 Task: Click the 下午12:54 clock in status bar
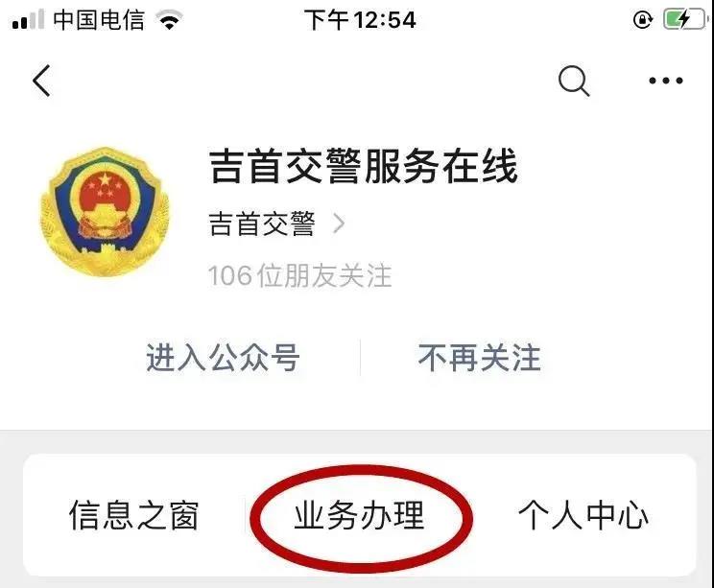coord(360,20)
